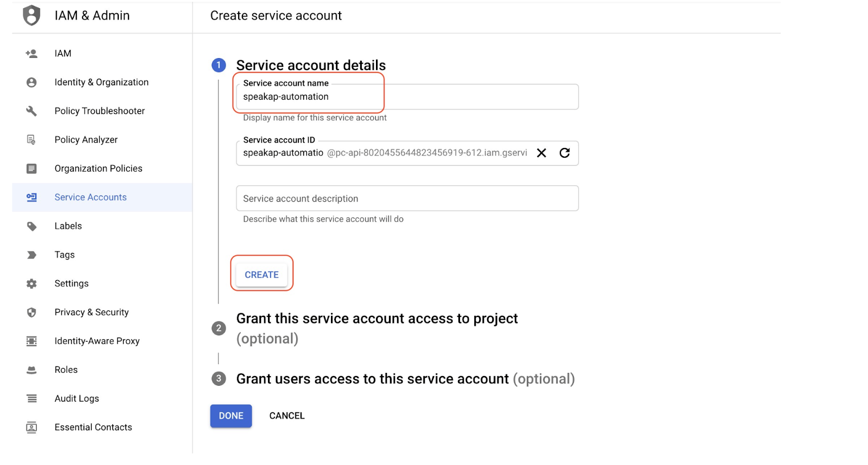This screenshot has width=868, height=465.
Task: Focus the Service account ID field
Action: pyautogui.click(x=407, y=153)
